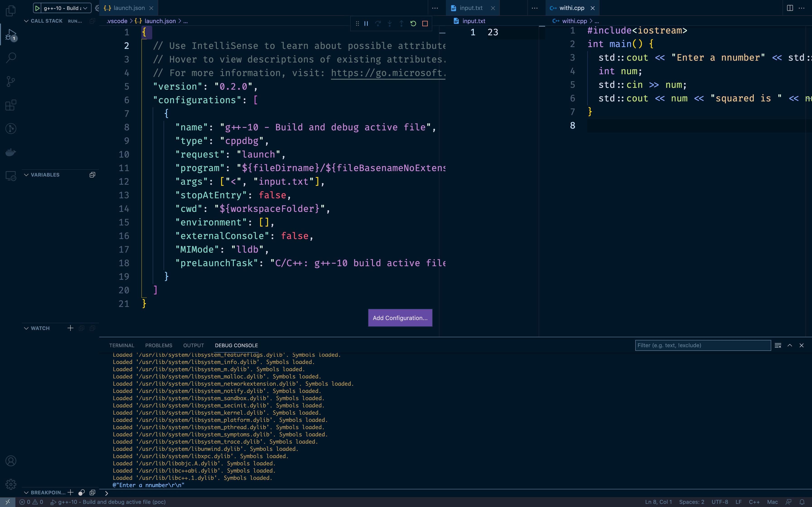Open the go.microsoft link in launch.json comment

click(388, 73)
